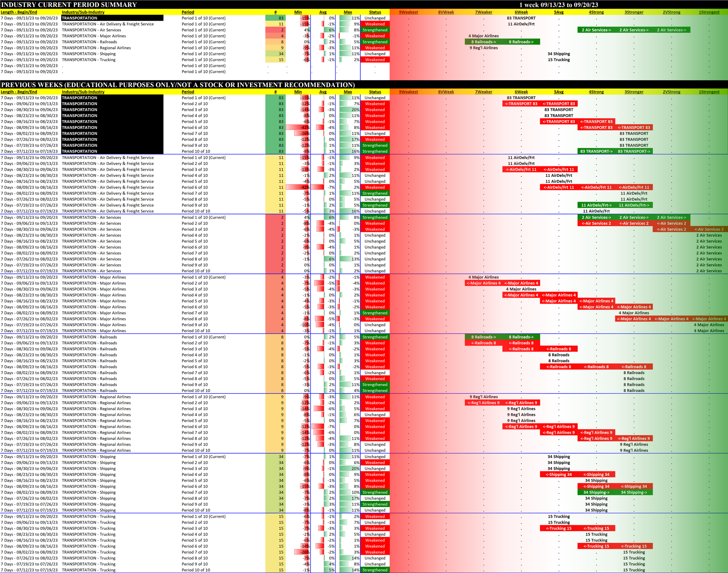The width and height of the screenshot is (728, 573).
Task: Select the '34 Shipping' label in summary row
Action: click(558, 54)
